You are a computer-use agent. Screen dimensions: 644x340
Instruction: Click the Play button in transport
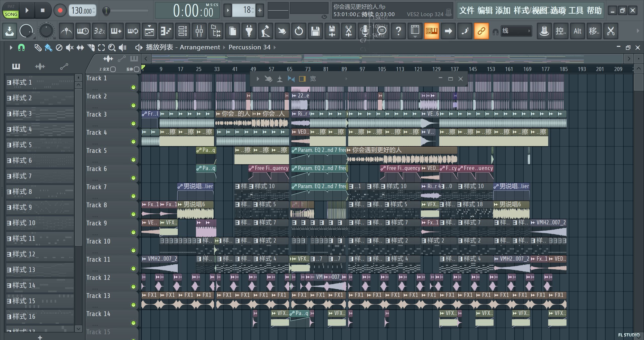pos(27,10)
